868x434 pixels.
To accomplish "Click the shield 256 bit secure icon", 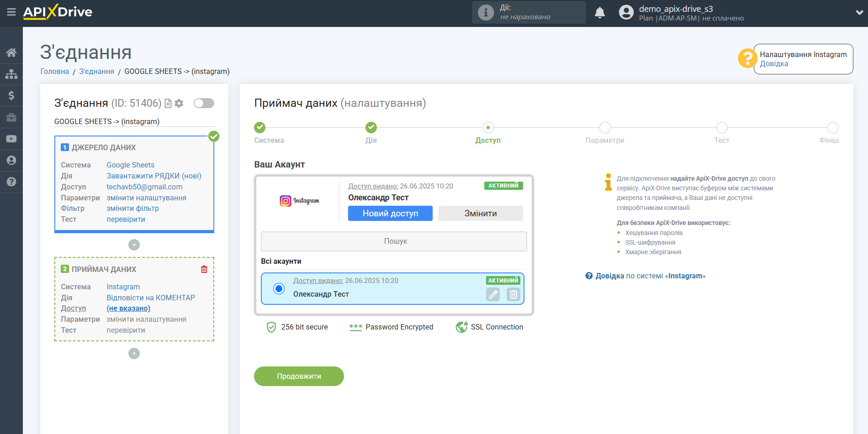I will coord(271,327).
